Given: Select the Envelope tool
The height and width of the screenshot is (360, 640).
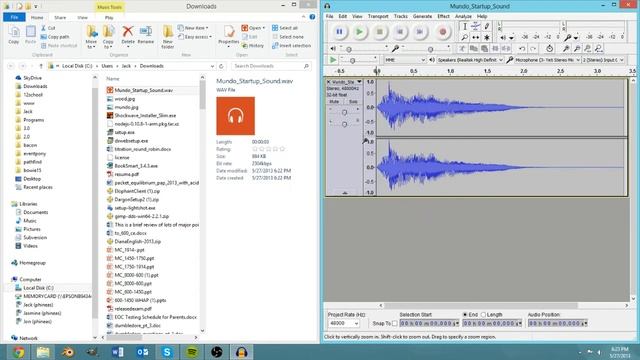Looking at the screenshot, I should (476, 27).
